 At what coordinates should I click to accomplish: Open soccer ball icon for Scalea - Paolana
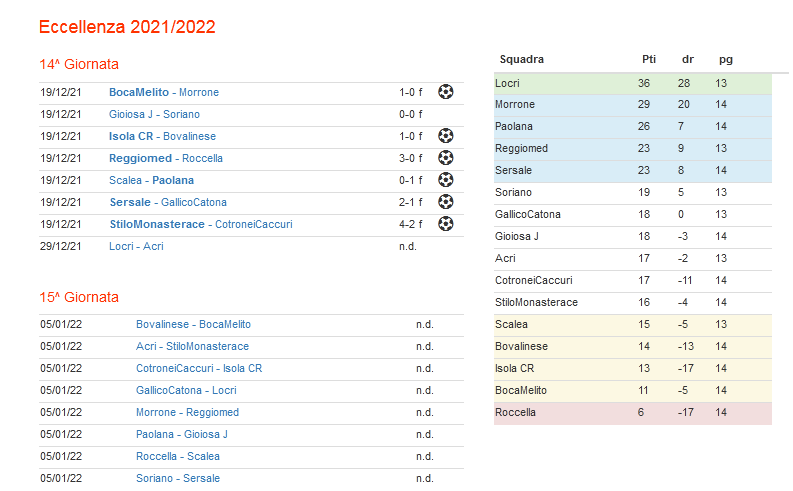pyautogui.click(x=446, y=180)
